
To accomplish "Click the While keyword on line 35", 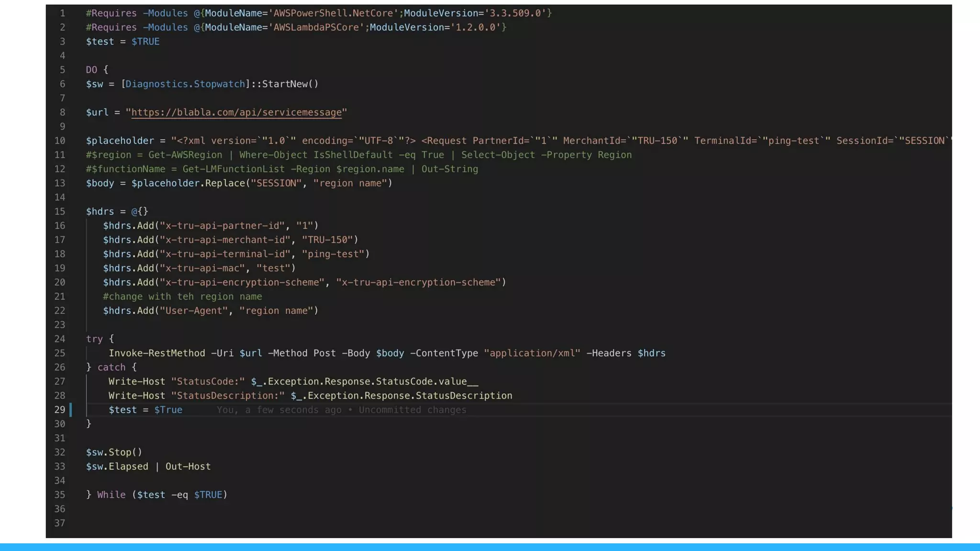I will pyautogui.click(x=111, y=495).
